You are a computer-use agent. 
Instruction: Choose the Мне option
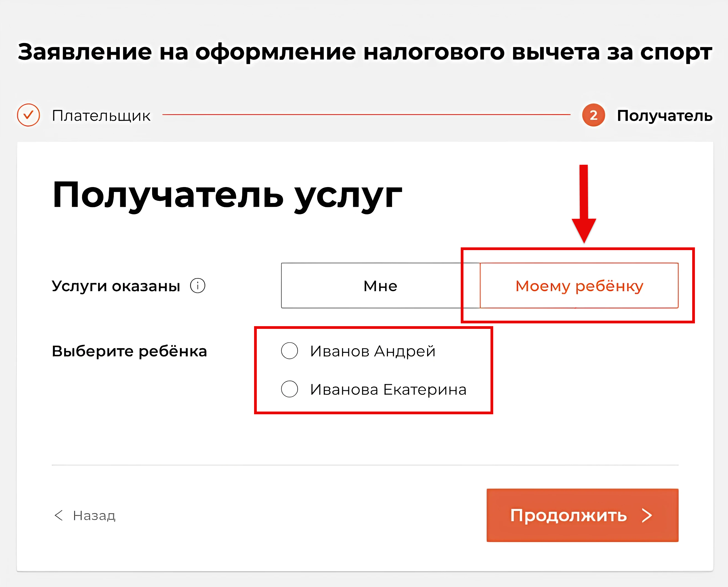pyautogui.click(x=380, y=285)
